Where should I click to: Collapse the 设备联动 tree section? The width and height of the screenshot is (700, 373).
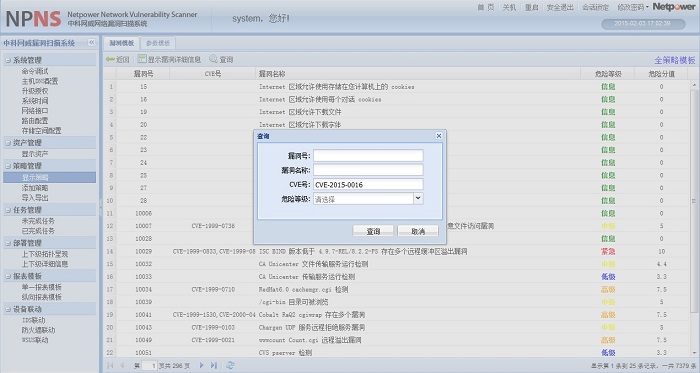coord(8,309)
